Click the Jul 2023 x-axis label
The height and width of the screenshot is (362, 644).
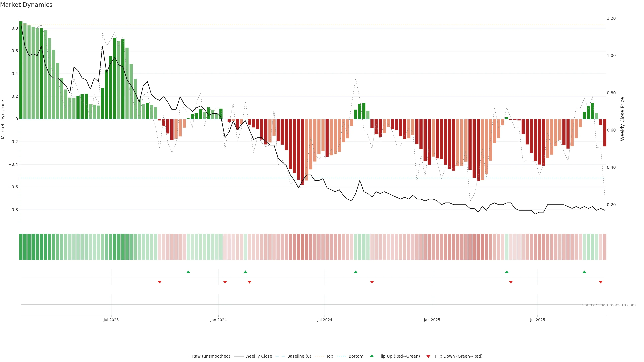tap(111, 320)
